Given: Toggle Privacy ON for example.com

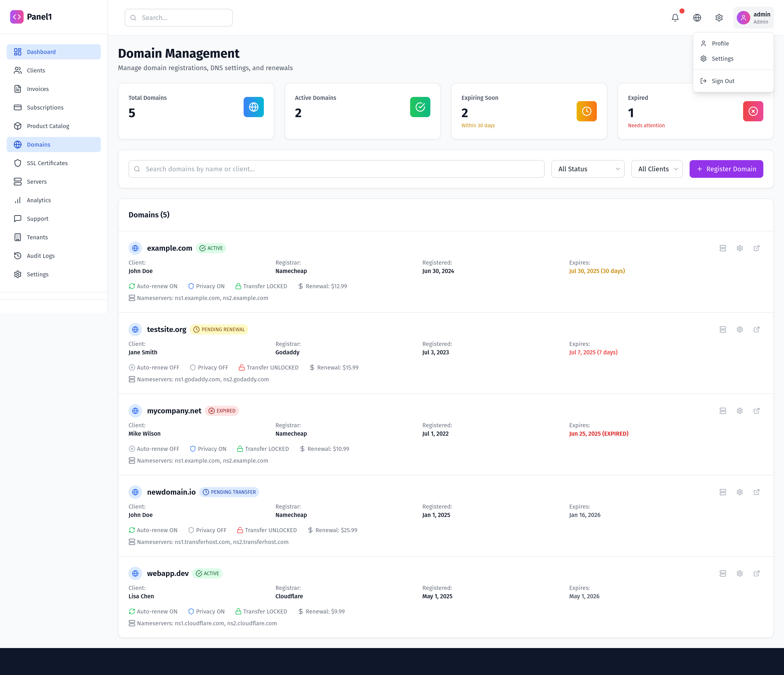Looking at the screenshot, I should point(206,286).
